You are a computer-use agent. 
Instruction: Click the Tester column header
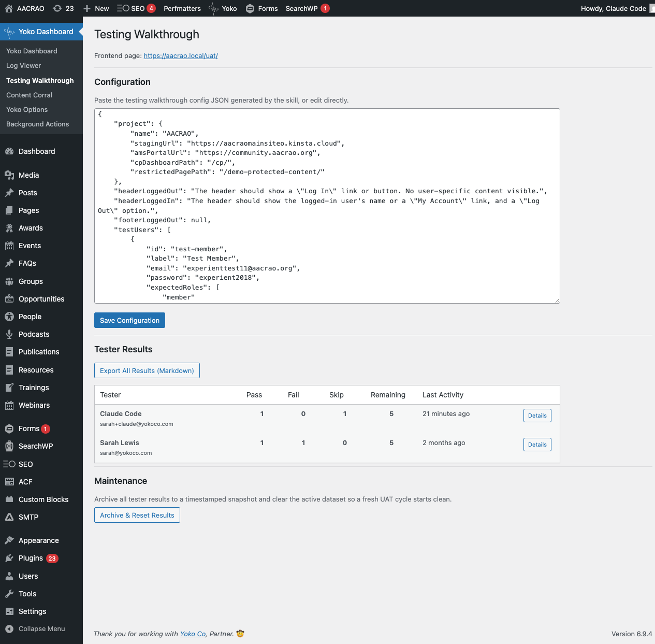point(110,395)
